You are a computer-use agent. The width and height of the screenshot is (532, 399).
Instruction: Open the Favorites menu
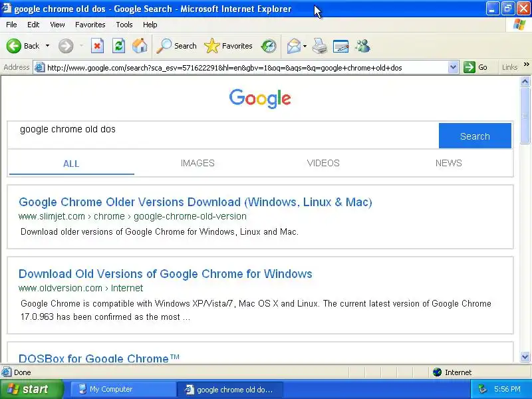click(90, 25)
